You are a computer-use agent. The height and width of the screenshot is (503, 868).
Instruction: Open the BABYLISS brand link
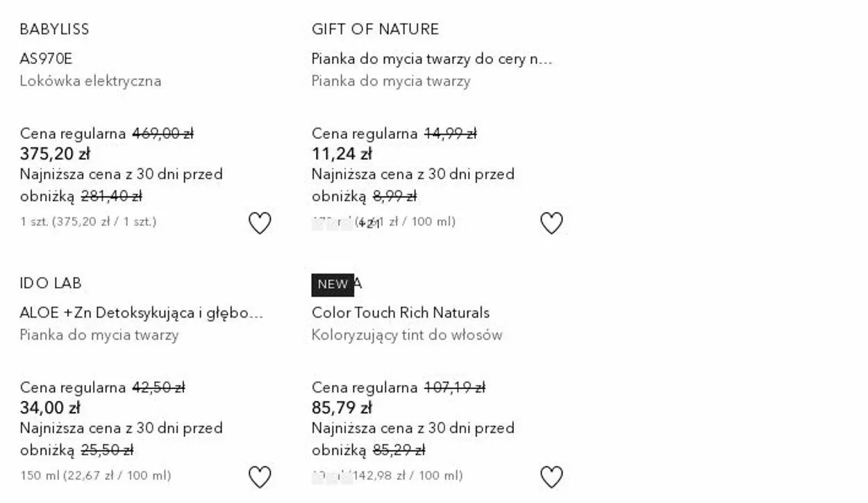tap(54, 29)
